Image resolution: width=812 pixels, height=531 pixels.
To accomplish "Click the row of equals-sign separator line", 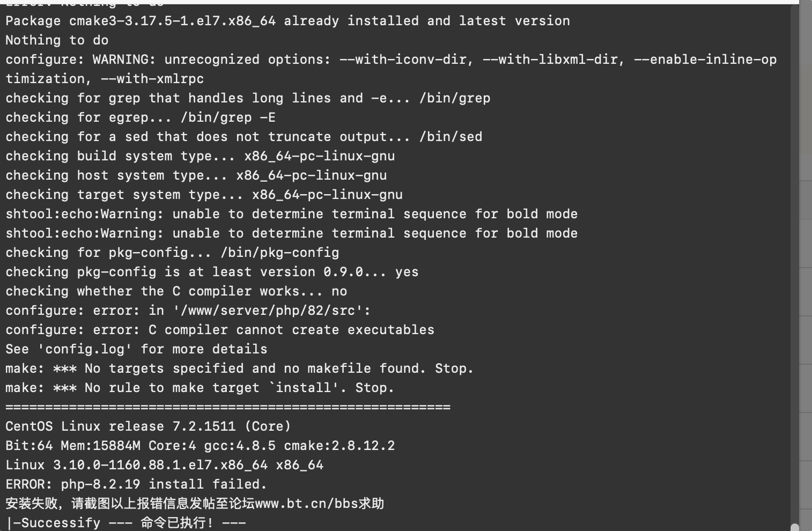I will pos(228,407).
